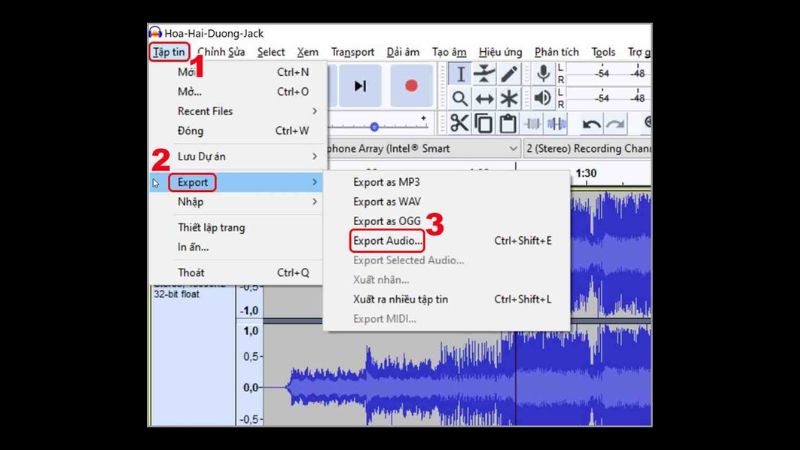
Task: Click the 32-bit float track info
Action: click(x=177, y=294)
